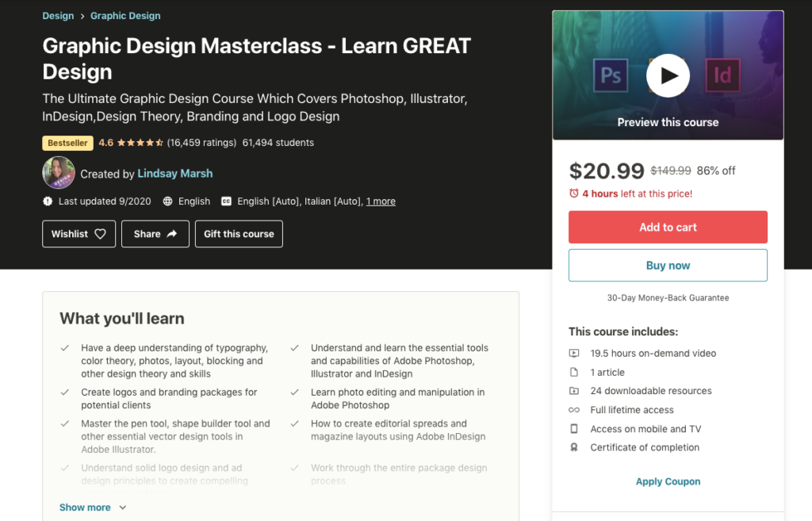Click 24 downloadable resources text

point(651,391)
